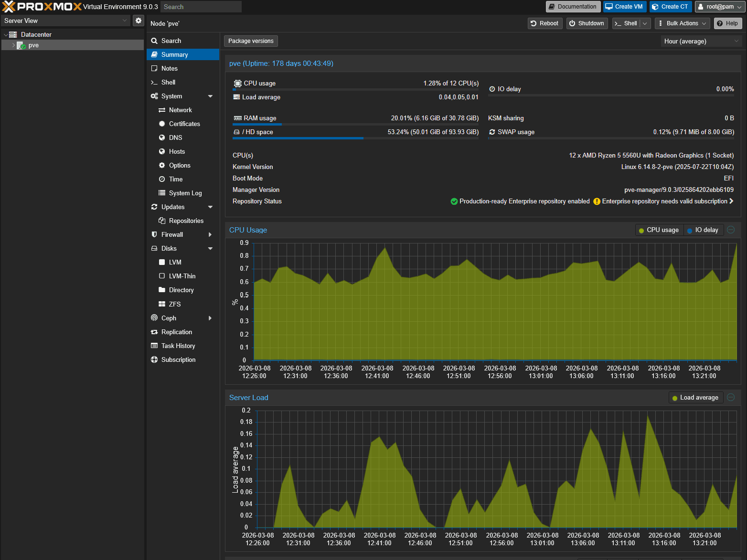Click the Options gear icon
The width and height of the screenshot is (747, 560).
pyautogui.click(x=162, y=166)
